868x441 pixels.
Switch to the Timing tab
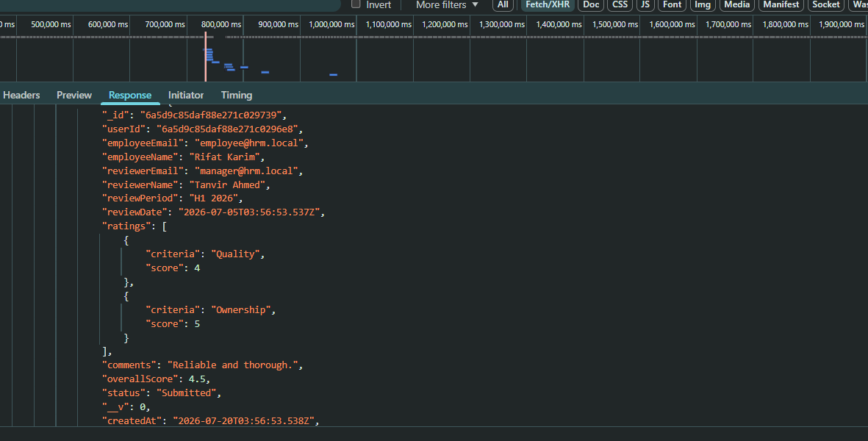(x=237, y=95)
